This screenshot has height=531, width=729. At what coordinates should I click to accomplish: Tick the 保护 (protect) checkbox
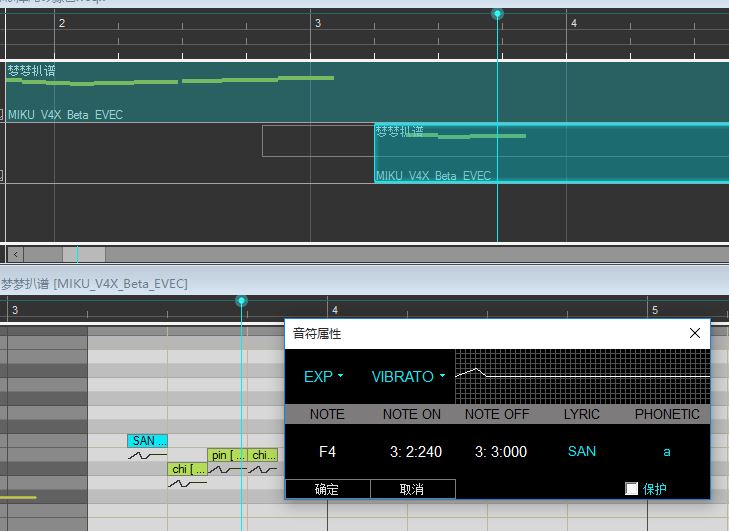[x=631, y=489]
